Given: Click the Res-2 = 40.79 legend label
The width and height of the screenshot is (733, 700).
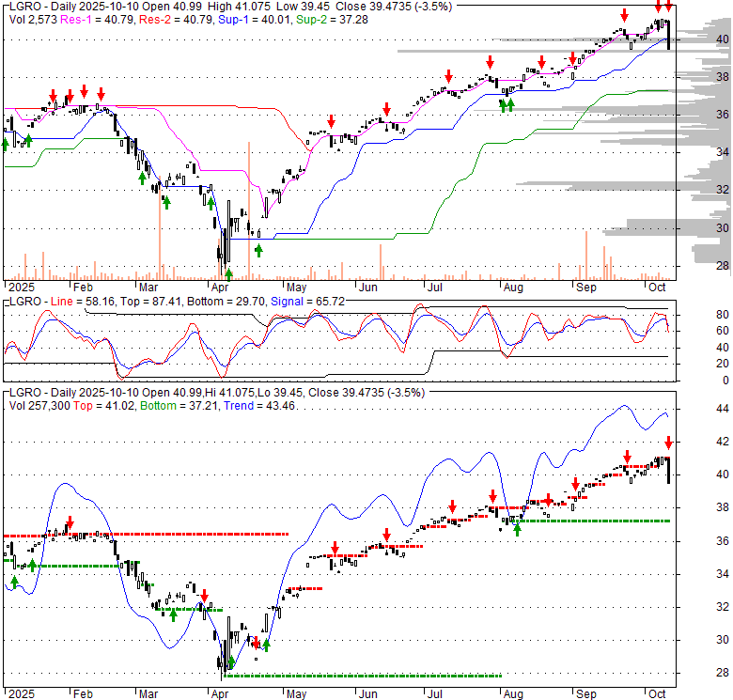Looking at the screenshot, I should click(x=176, y=20).
